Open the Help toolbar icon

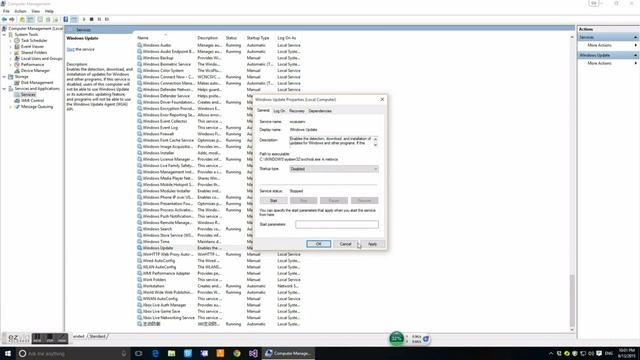[x=66, y=19]
